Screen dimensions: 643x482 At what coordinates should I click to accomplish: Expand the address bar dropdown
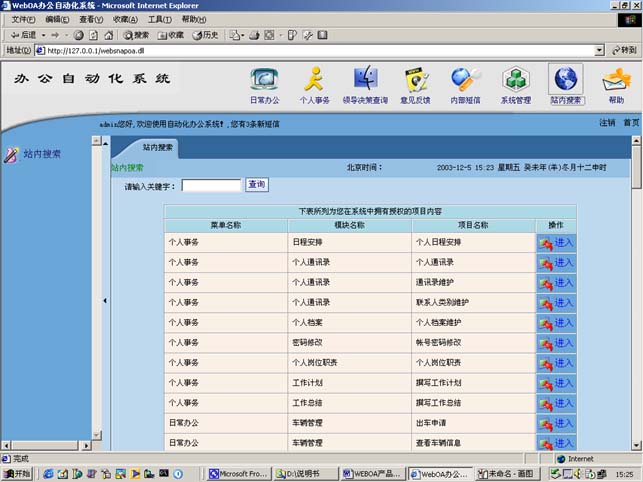[x=599, y=50]
